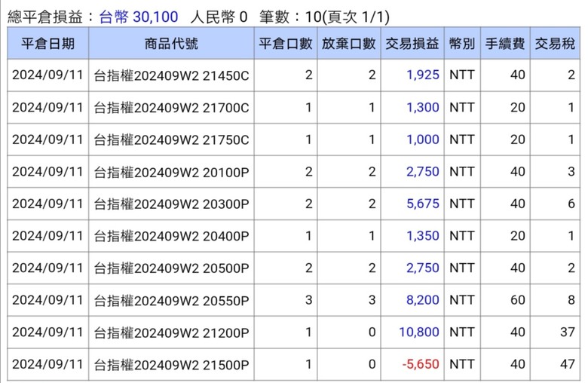Click transaction tax 37 in 21200P row

568,332
